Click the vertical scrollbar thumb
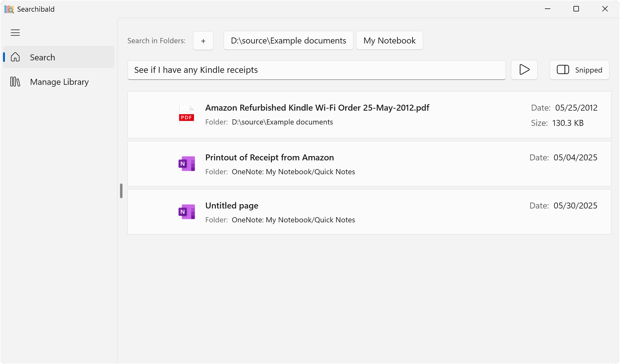Viewport: 620px width, 364px height. 121,191
